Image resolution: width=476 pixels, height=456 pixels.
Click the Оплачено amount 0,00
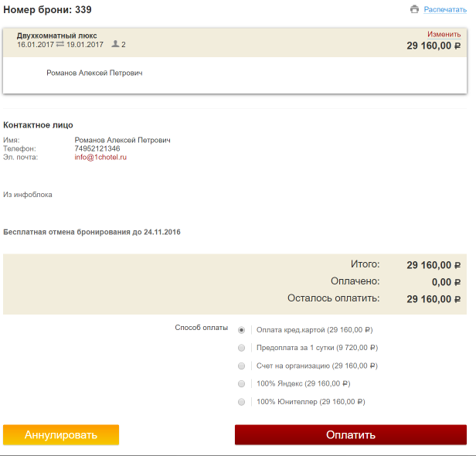(x=446, y=282)
